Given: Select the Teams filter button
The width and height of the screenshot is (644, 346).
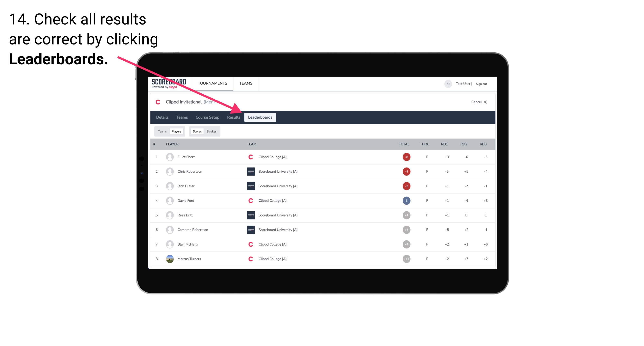Looking at the screenshot, I should pyautogui.click(x=162, y=131).
